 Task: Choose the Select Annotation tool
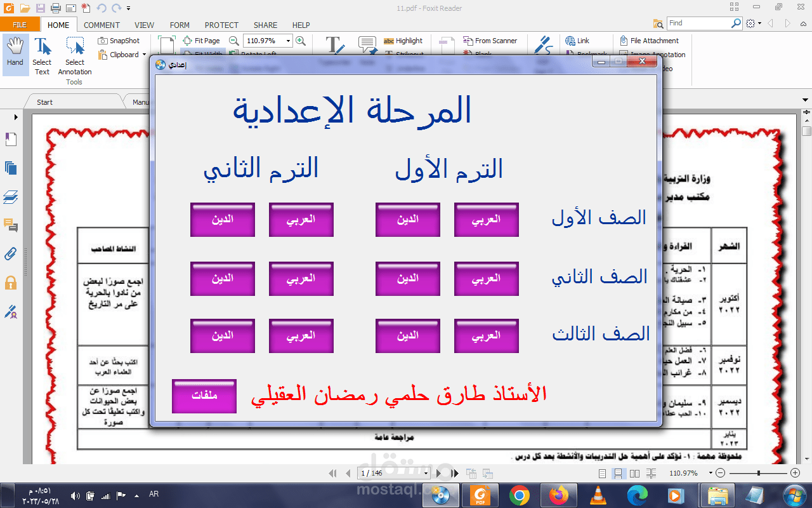(x=75, y=56)
